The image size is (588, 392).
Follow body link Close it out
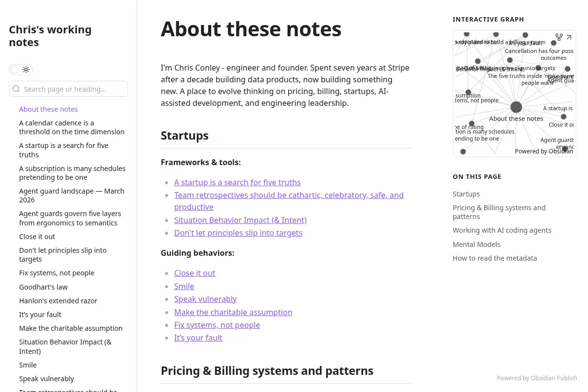pos(195,273)
